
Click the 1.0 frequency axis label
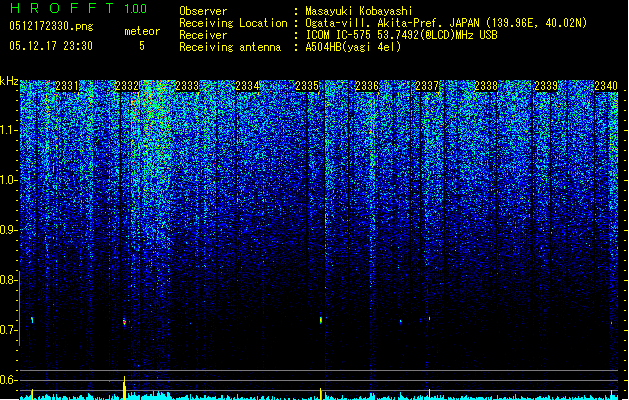tap(8, 180)
